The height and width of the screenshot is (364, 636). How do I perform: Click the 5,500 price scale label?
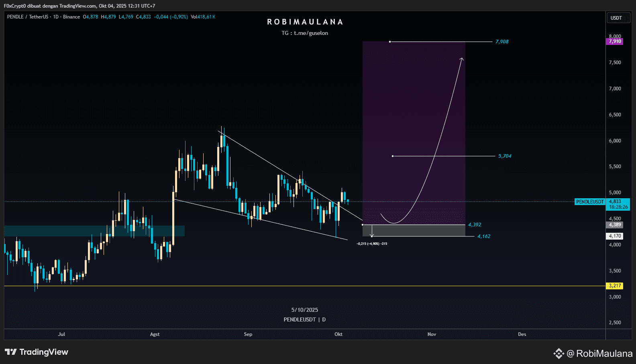tap(615, 167)
